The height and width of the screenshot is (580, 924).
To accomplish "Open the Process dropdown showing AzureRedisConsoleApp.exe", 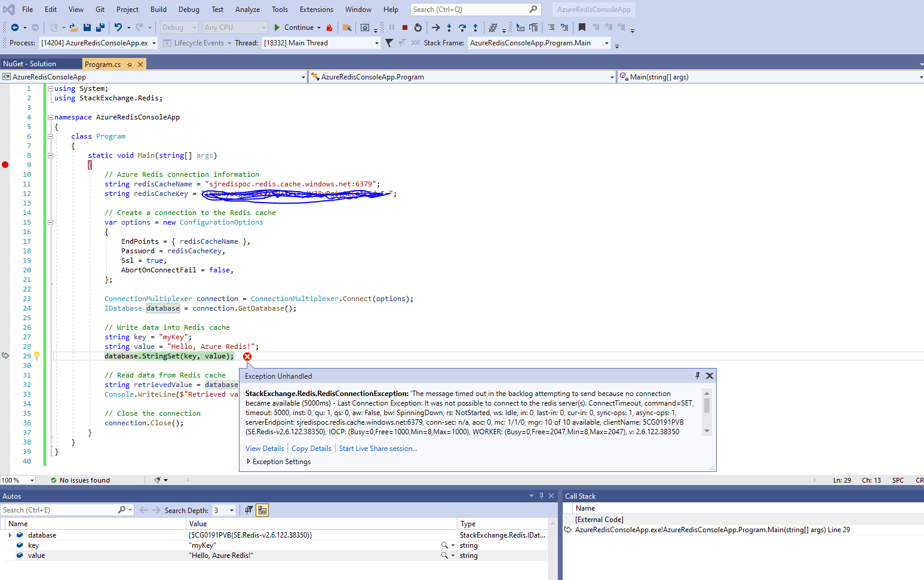I will coord(99,43).
